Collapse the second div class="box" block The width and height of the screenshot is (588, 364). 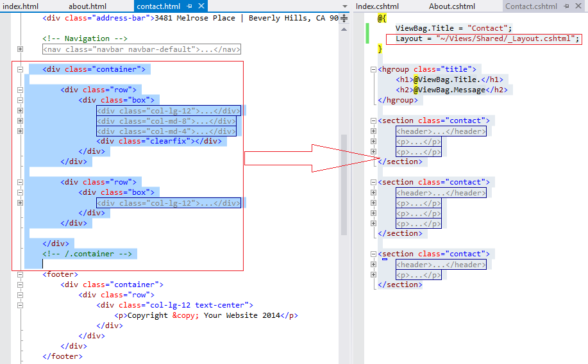[x=21, y=192]
